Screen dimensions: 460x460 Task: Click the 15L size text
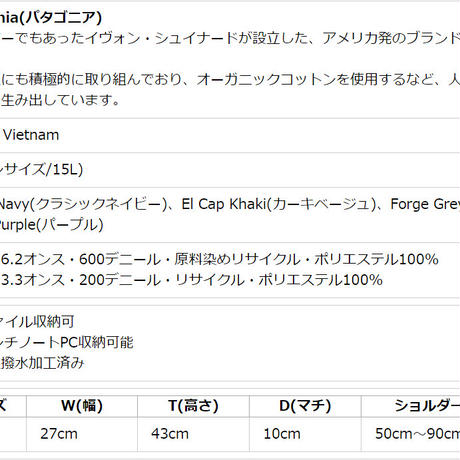[x=67, y=169]
